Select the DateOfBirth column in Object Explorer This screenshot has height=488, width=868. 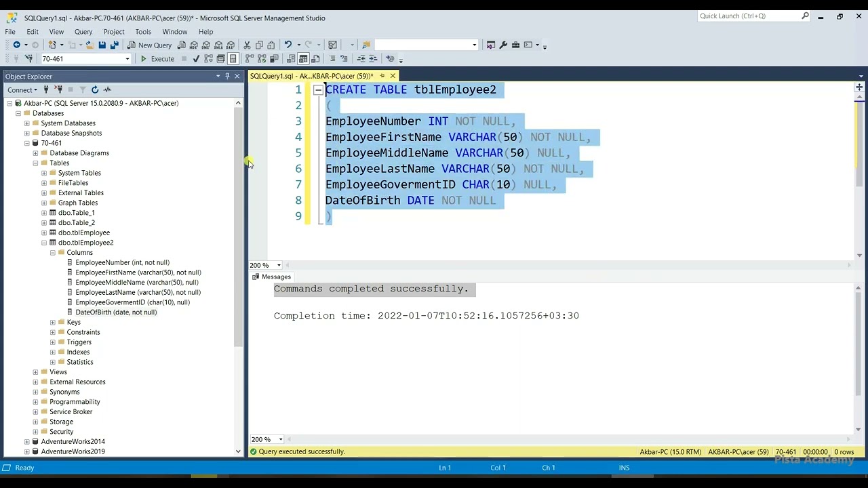click(x=115, y=312)
